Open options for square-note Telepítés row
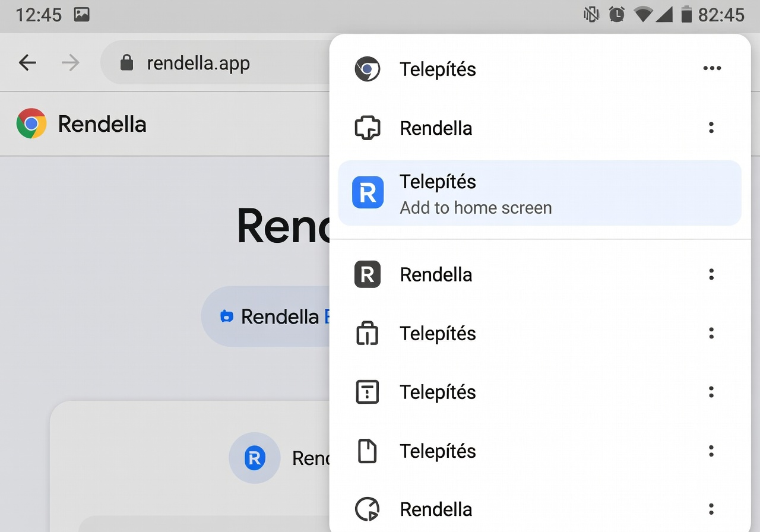This screenshot has width=760, height=532. coord(711,392)
